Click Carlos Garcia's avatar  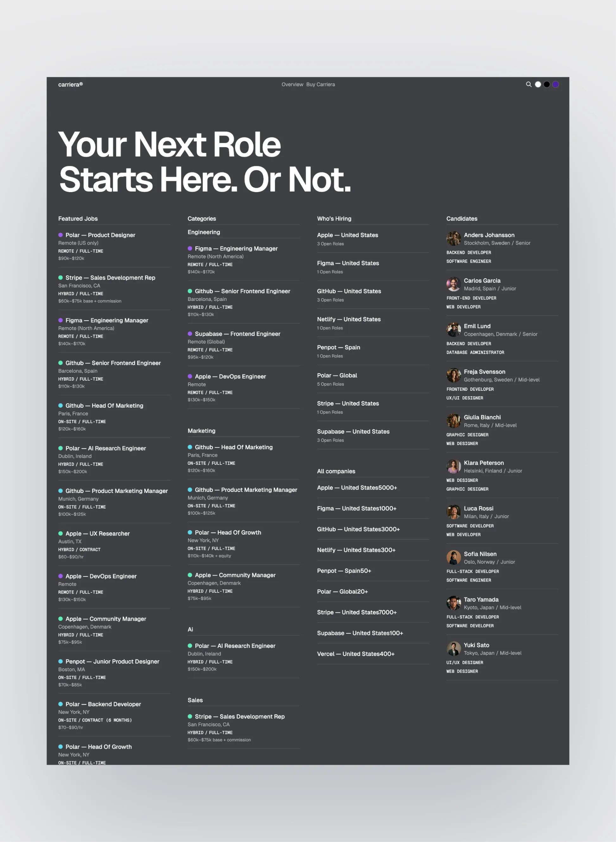pos(453,284)
